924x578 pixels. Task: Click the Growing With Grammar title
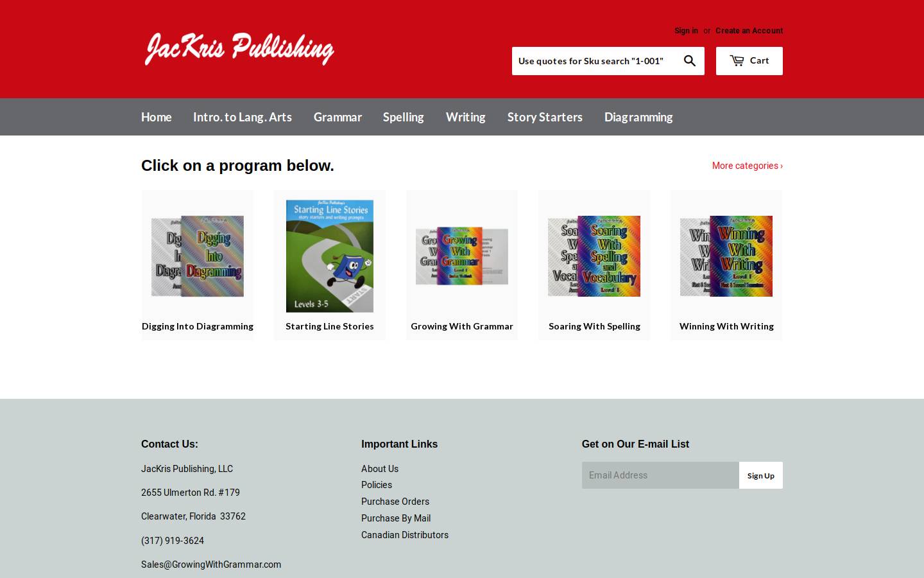tap(462, 326)
